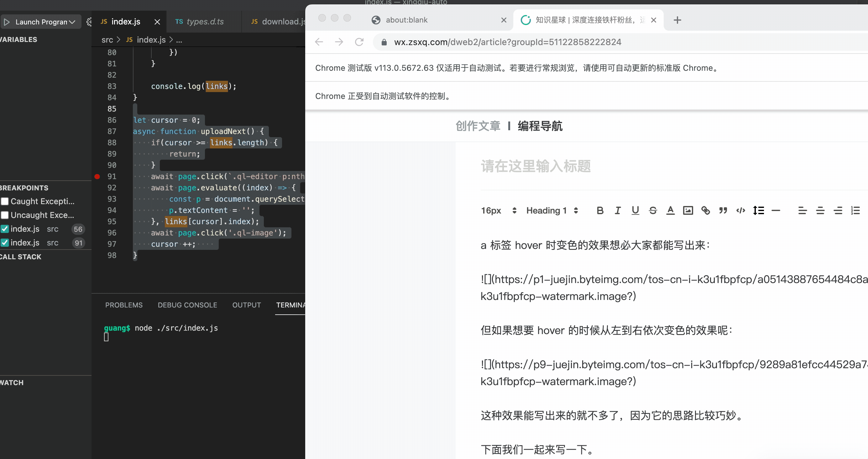This screenshot has height=459, width=868.
Task: Collapse the BREAKPOINTS section header
Action: coord(24,188)
